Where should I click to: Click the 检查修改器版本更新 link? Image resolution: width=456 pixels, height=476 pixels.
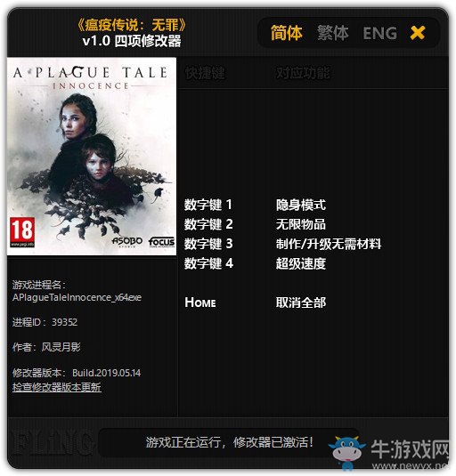tap(57, 387)
